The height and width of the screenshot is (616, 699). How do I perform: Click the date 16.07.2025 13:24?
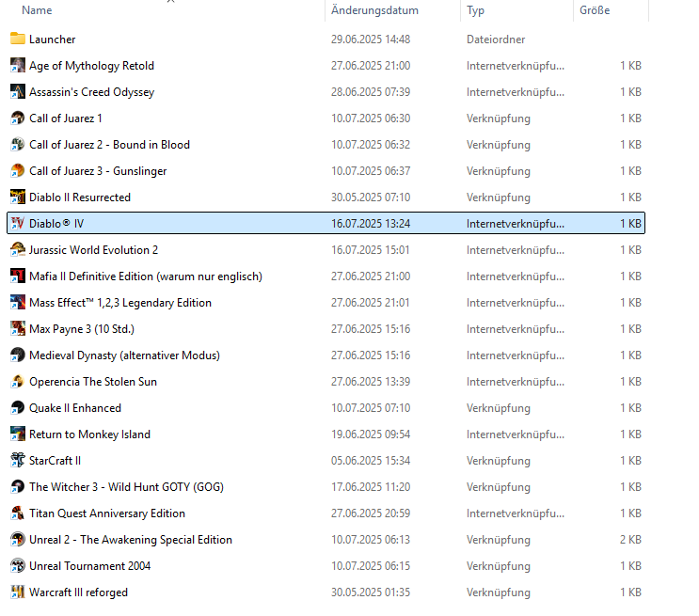[x=371, y=223]
